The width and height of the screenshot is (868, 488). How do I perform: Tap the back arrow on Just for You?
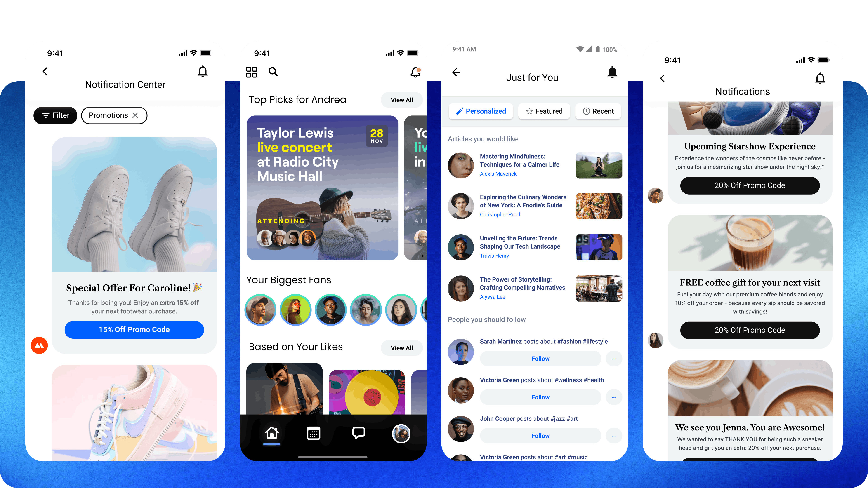(x=456, y=73)
